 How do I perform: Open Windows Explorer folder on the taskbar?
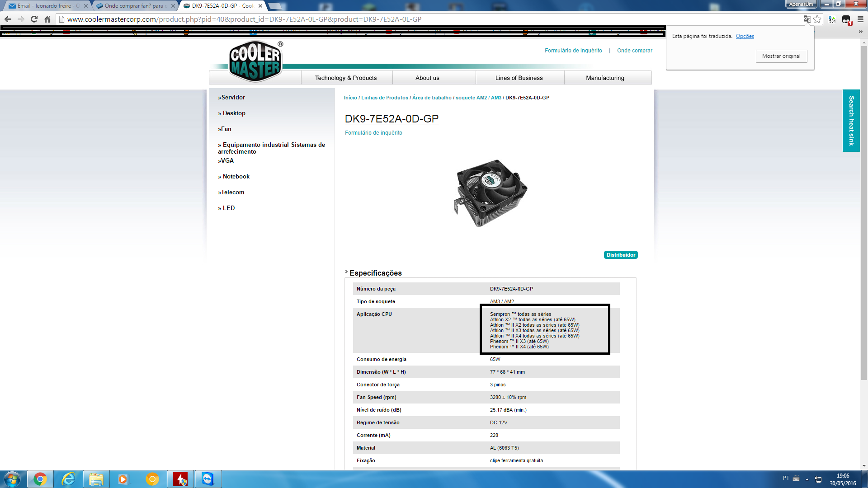(96, 479)
